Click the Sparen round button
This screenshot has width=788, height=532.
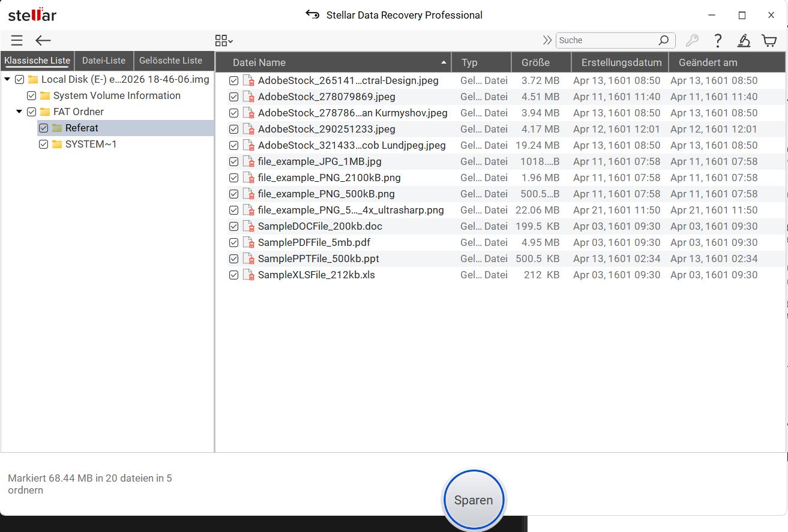click(474, 500)
